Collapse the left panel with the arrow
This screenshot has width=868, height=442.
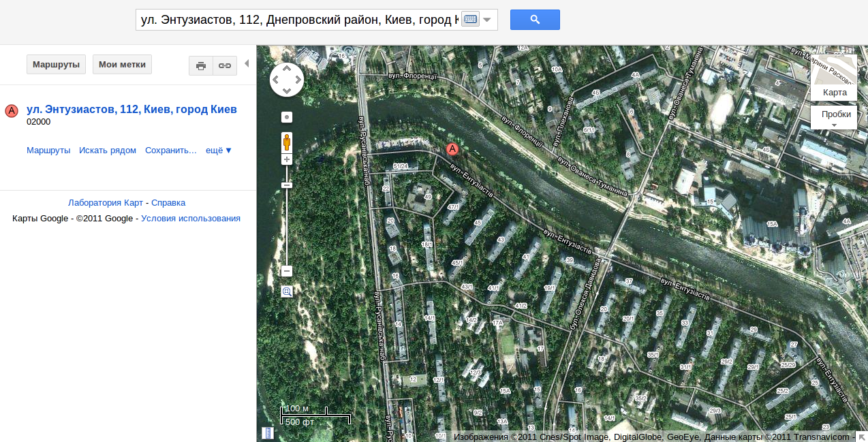[x=247, y=63]
